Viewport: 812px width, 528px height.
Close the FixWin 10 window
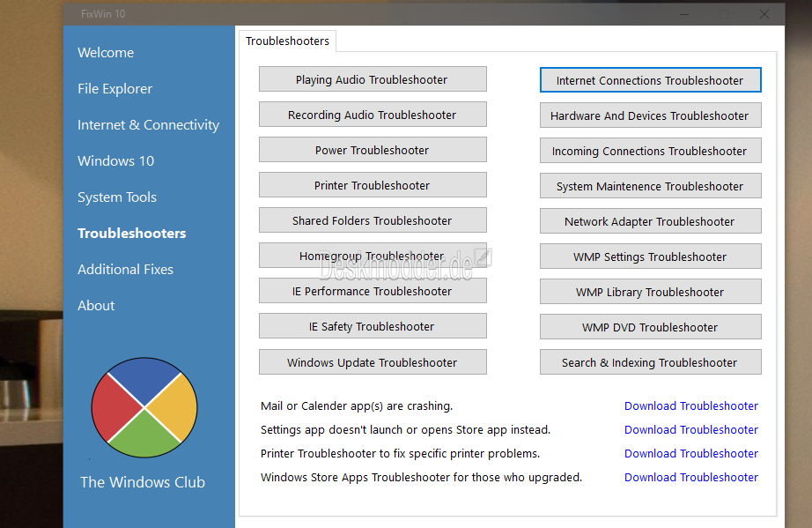[764, 14]
